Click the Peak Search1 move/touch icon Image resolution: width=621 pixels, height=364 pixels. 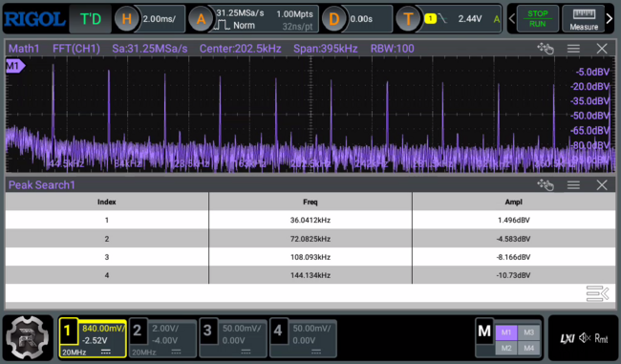click(546, 184)
